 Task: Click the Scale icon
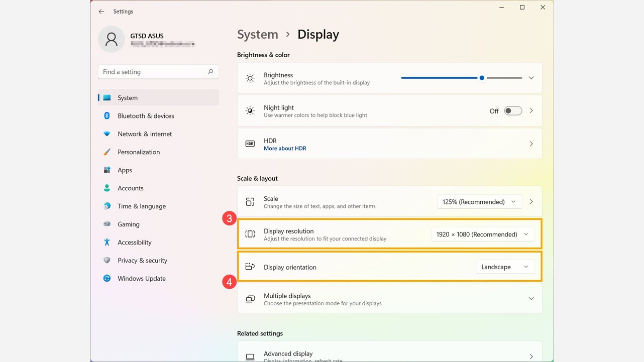click(x=250, y=202)
